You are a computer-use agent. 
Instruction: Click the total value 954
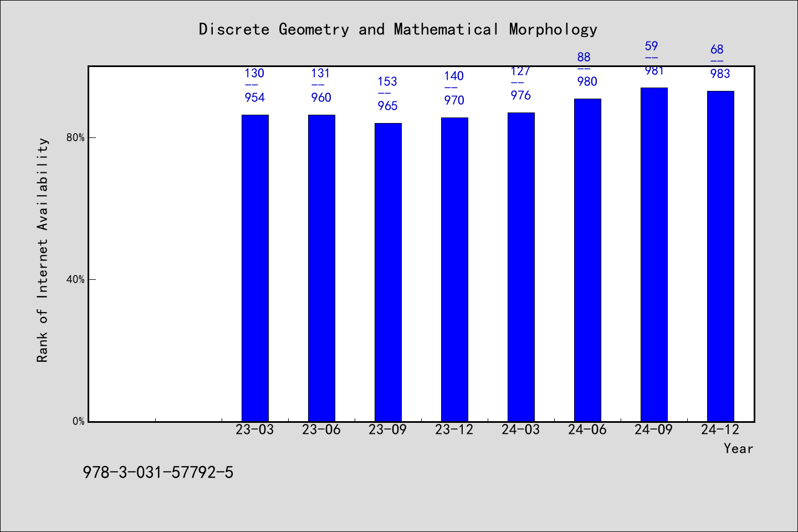tap(255, 98)
